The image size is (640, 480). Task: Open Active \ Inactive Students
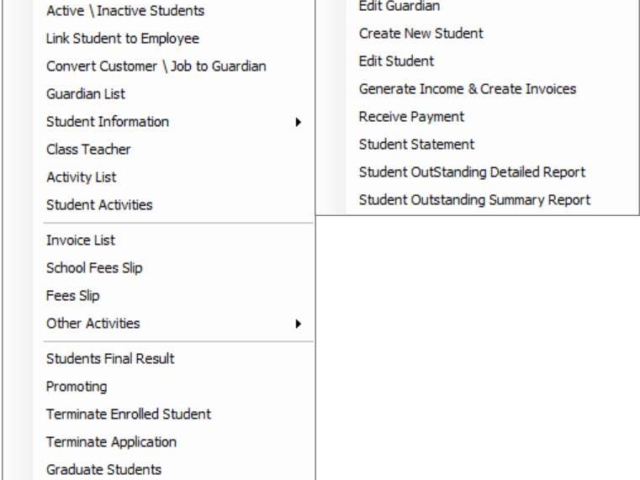point(125,11)
